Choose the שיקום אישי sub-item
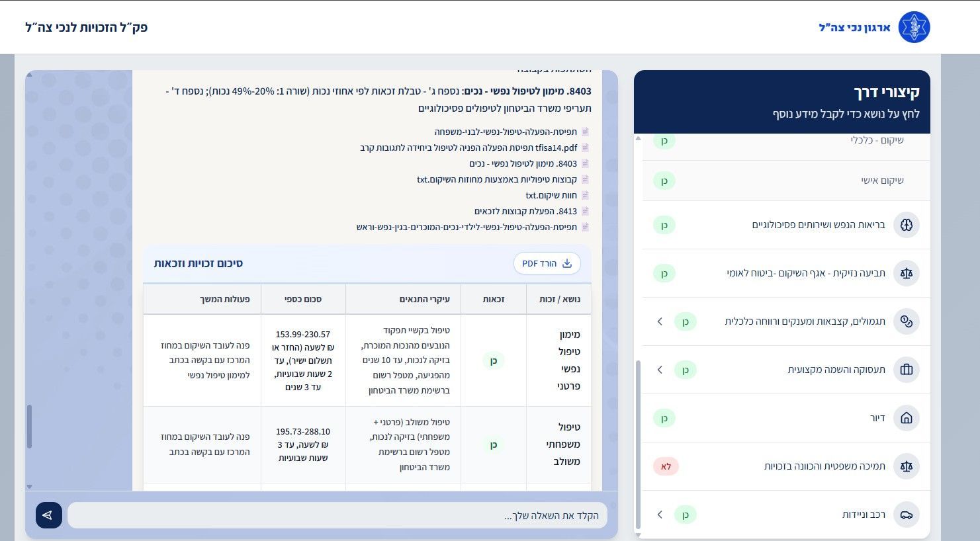Screen dimensions: 980x541 (x=786, y=180)
